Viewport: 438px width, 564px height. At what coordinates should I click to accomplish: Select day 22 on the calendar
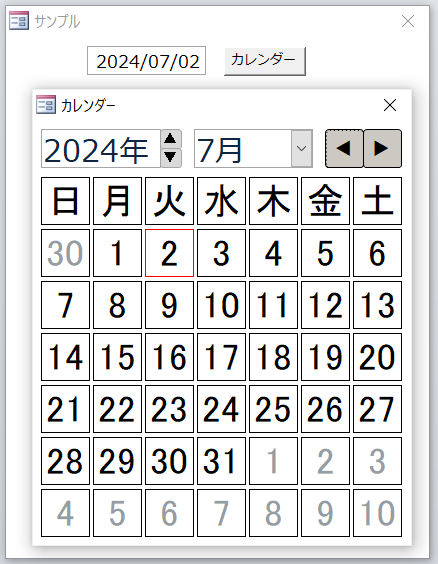117,409
